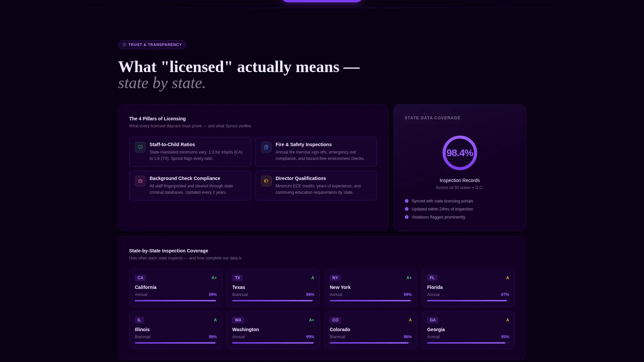Viewport: 644px width, 362px height.
Task: Click the CA state code badge
Action: 140,278
